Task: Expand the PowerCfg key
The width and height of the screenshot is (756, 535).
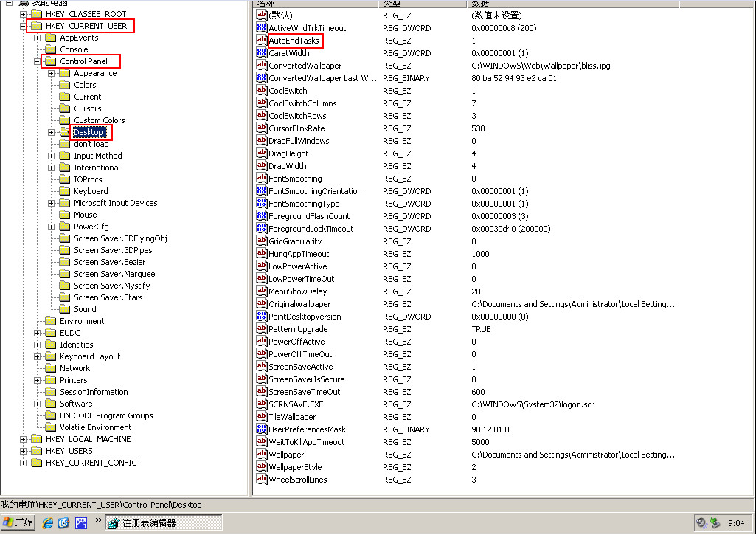Action: coord(52,227)
